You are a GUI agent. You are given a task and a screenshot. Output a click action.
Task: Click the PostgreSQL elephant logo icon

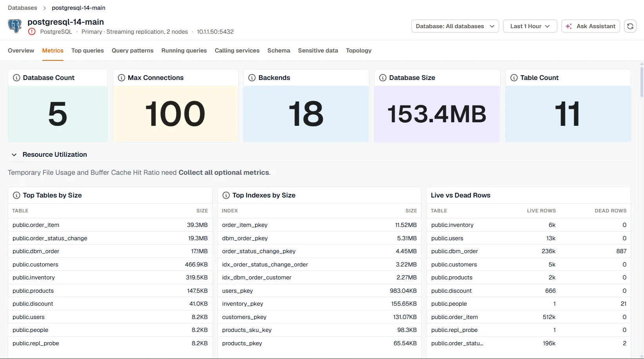click(x=15, y=26)
